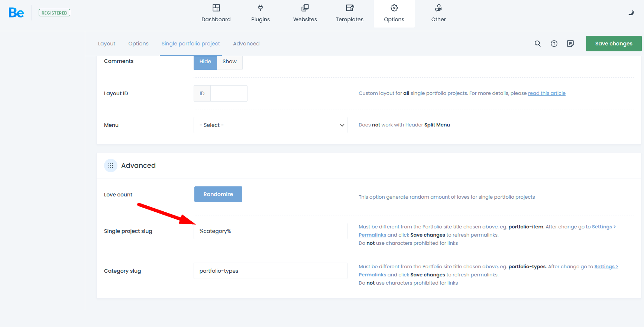The image size is (644, 327).
Task: Toggle dark mode moon icon
Action: [x=631, y=13]
